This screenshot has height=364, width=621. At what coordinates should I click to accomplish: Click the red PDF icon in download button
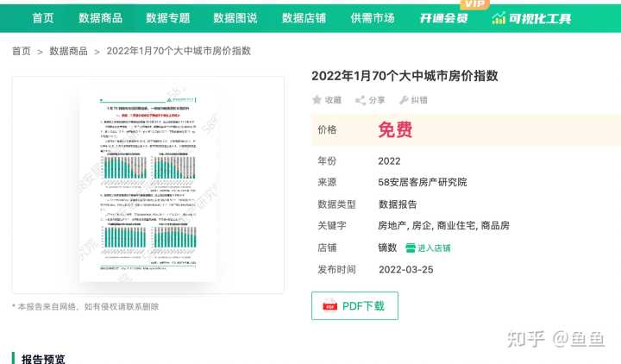(x=329, y=306)
